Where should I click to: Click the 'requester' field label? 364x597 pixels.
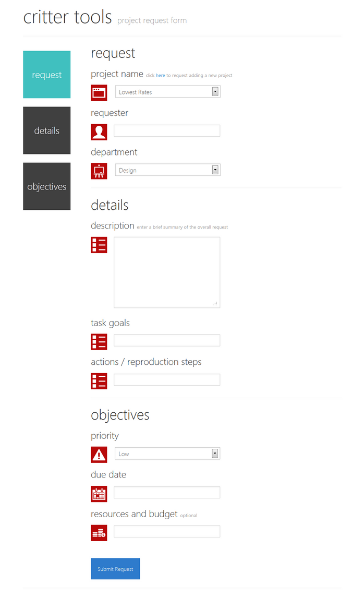(110, 113)
